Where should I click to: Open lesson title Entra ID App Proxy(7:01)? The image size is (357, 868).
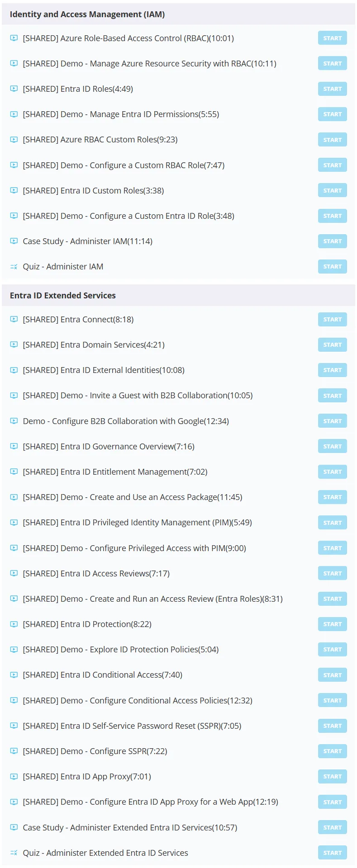(x=87, y=776)
